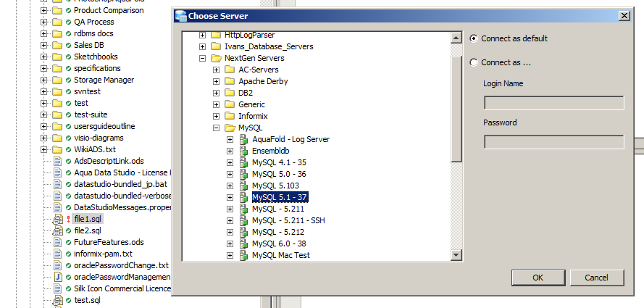This screenshot has height=308, width=644.
Task: Click the oraclePasswordManagement Java file icon
Action: [58, 277]
